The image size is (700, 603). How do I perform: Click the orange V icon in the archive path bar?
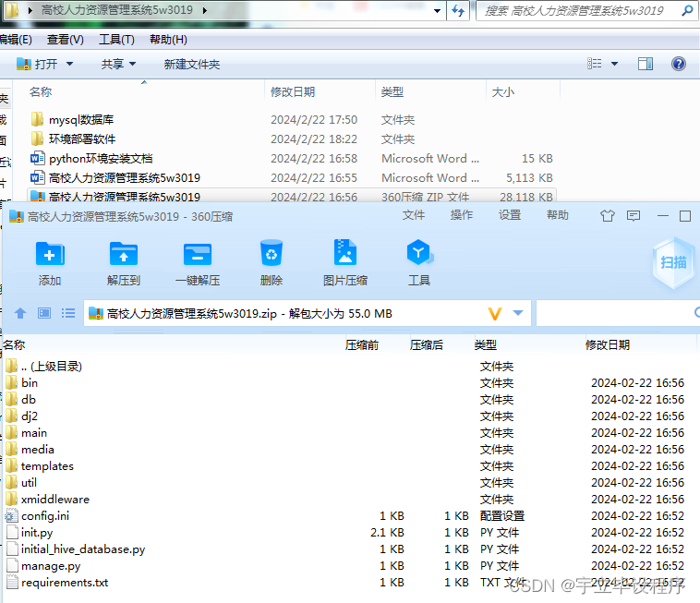(495, 313)
